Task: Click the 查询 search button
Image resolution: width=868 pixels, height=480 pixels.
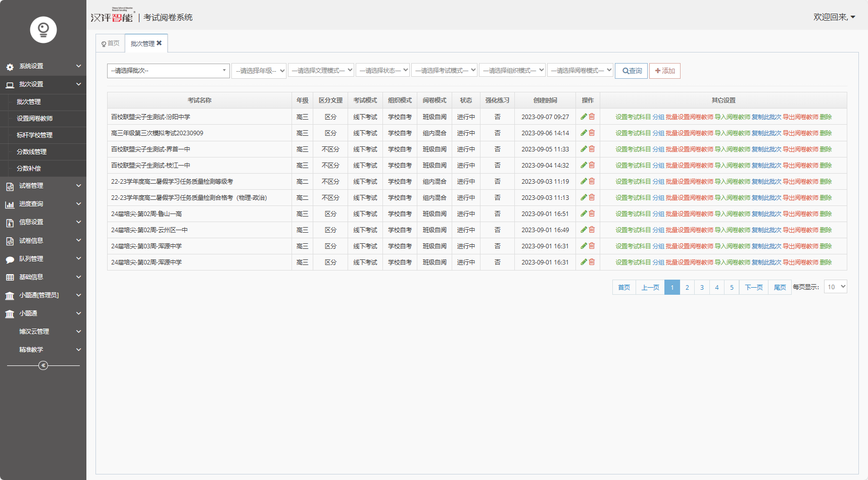Action: 632,71
